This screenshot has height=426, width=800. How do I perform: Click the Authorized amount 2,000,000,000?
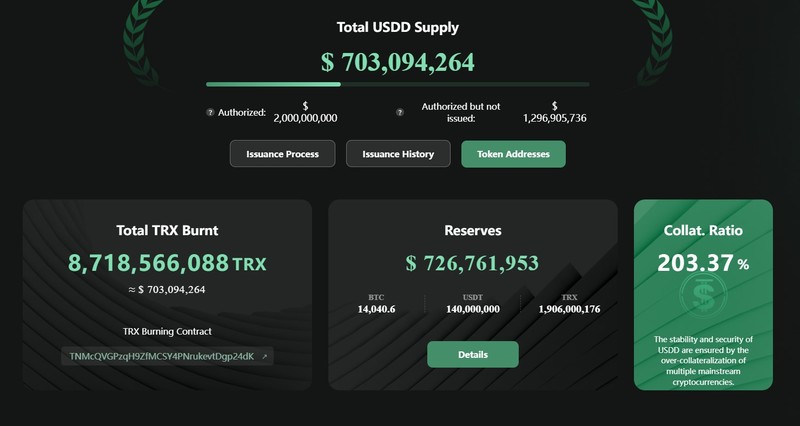coord(305,112)
